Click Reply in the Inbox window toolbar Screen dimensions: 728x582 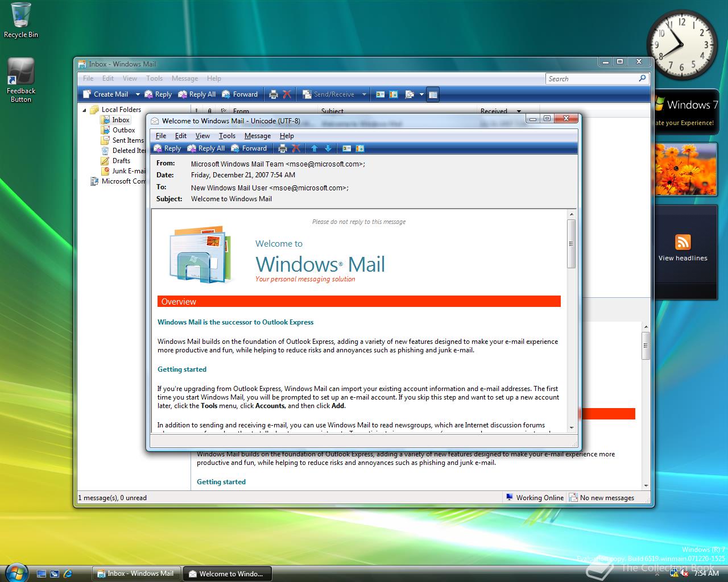tap(158, 94)
